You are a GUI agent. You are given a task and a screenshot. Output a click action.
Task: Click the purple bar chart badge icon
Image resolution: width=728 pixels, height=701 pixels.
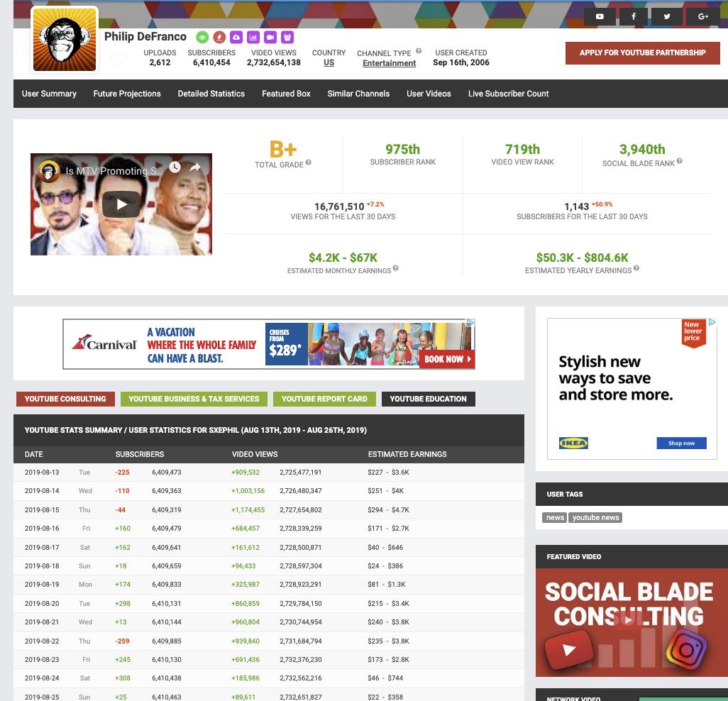pos(253,37)
